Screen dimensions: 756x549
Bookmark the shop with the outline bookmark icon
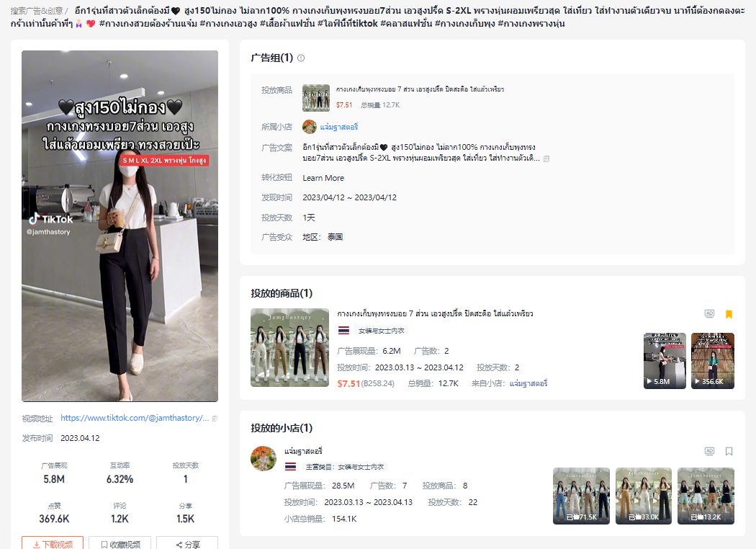[x=729, y=451]
